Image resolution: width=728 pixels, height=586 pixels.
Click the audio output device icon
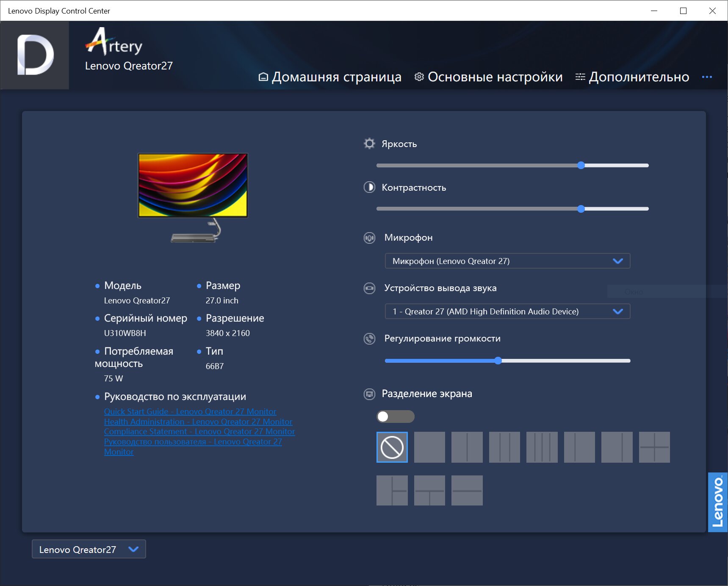click(369, 288)
